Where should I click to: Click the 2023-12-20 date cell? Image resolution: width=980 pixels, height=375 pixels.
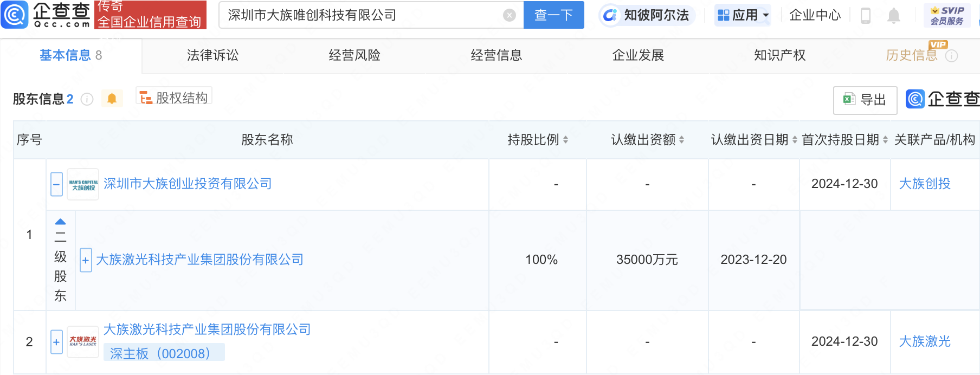click(753, 260)
